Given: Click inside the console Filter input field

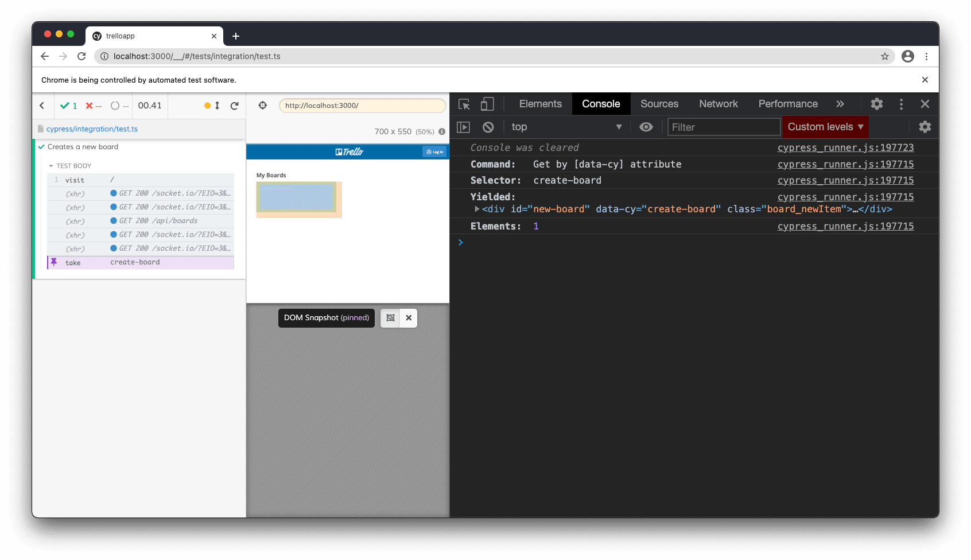Looking at the screenshot, I should 723,127.
